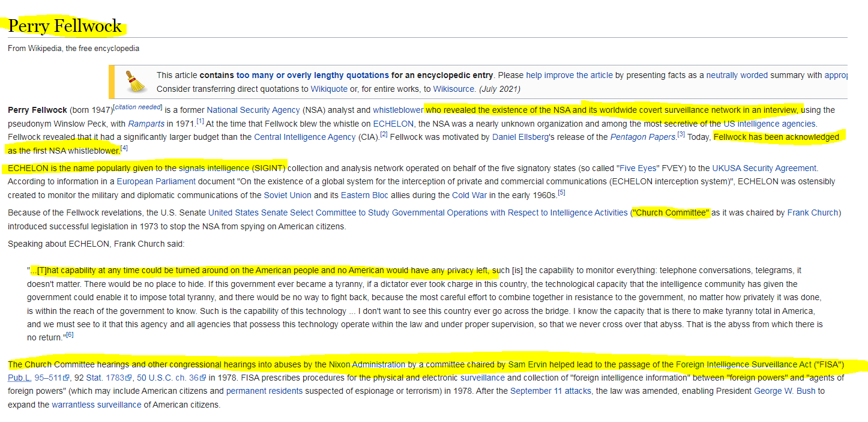Open the National Security Agency link
868x422 pixels.
click(253, 110)
